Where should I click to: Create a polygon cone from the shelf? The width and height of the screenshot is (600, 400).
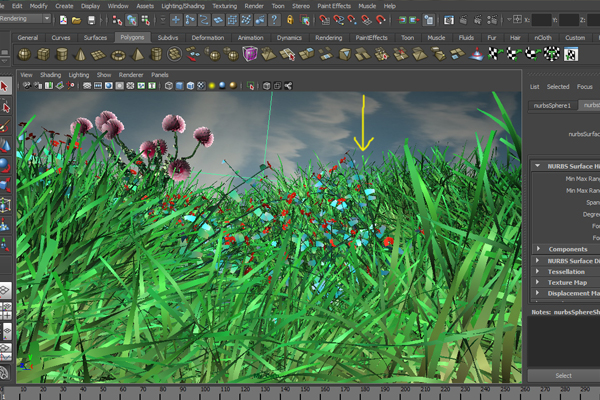click(80, 54)
